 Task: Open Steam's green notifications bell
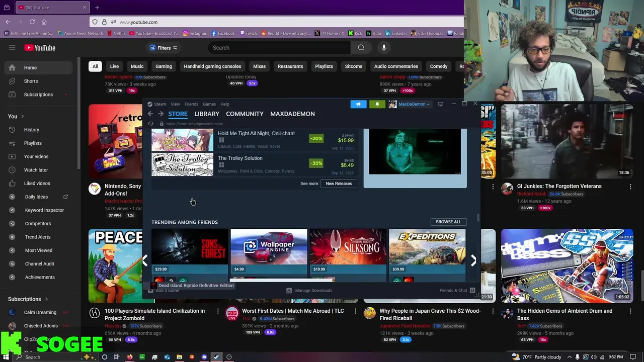coord(377,104)
